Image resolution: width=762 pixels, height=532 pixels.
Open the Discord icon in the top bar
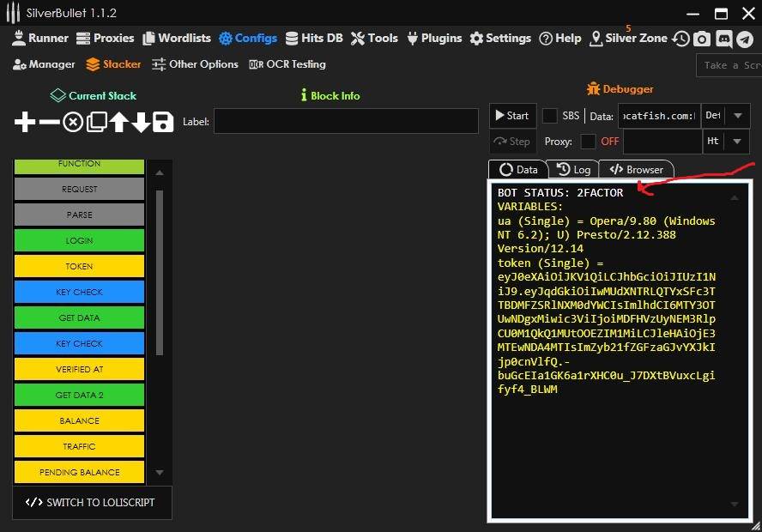723,39
